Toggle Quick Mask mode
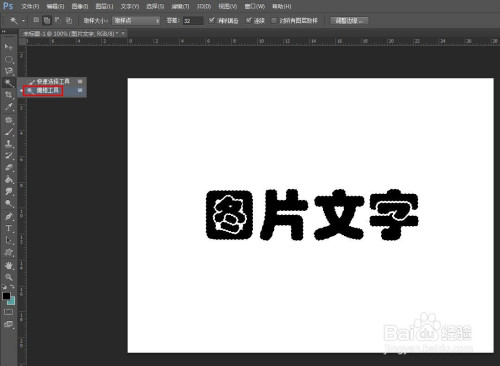This screenshot has height=366, width=500. point(8,312)
